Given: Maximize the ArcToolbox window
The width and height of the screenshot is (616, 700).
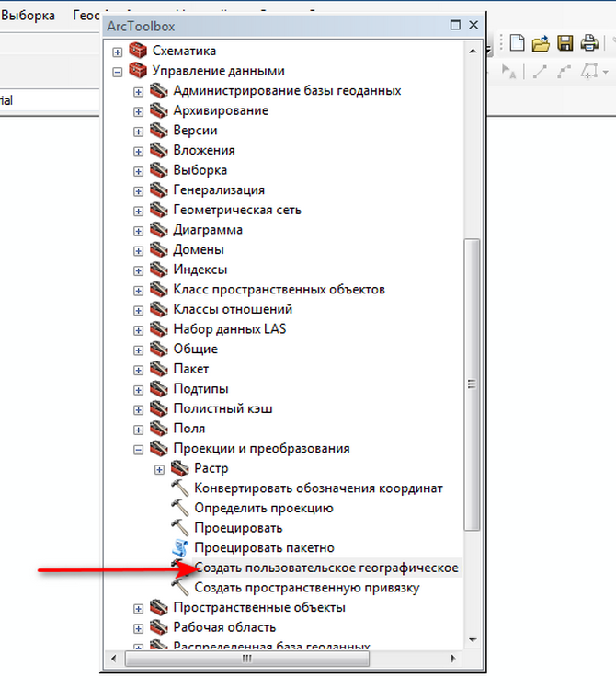Looking at the screenshot, I should point(455,25).
